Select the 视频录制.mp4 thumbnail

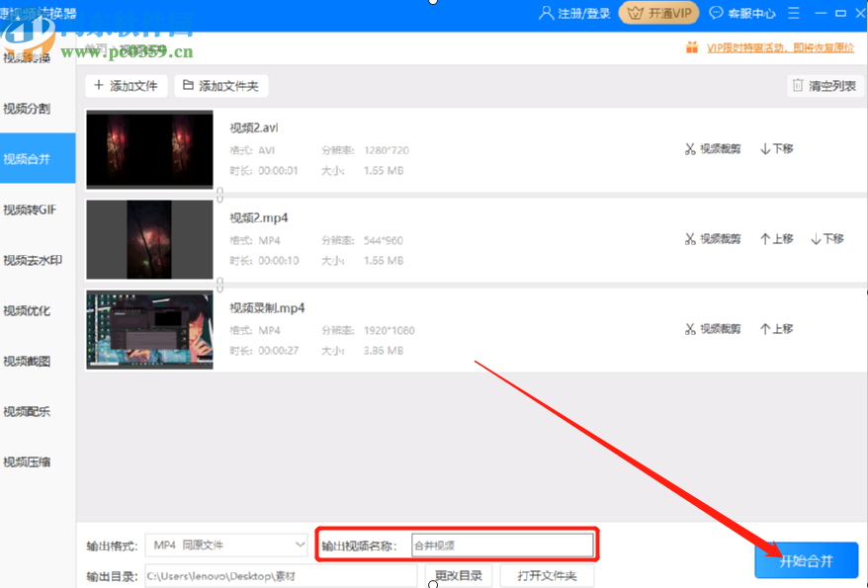coord(149,330)
